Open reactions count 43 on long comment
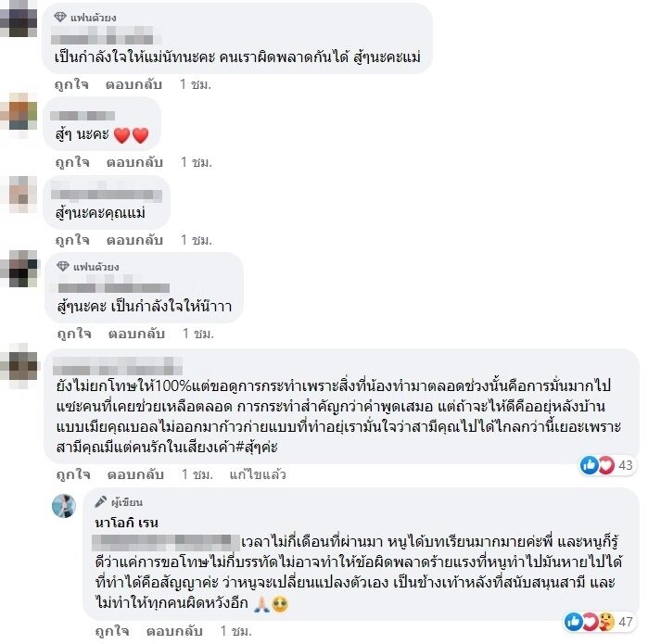 [x=607, y=465]
